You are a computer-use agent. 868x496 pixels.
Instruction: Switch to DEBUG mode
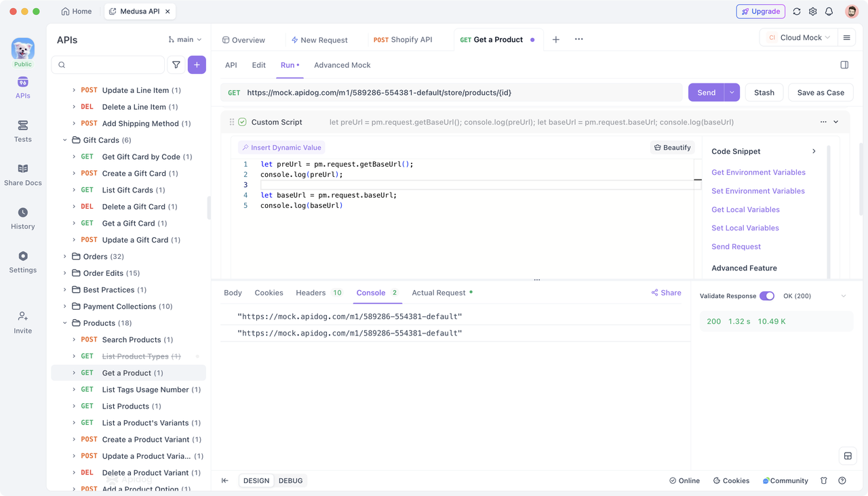coord(291,480)
